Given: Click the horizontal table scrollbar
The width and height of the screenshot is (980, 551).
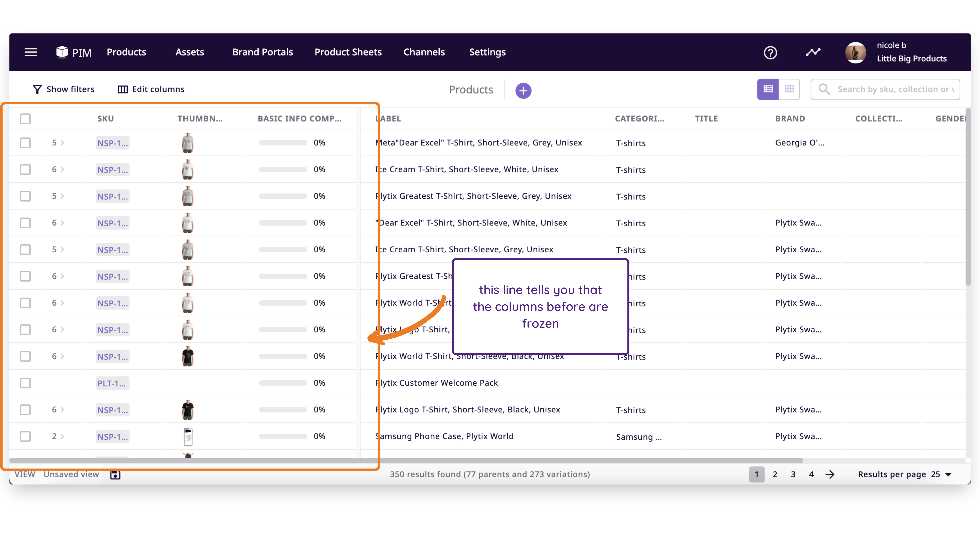Looking at the screenshot, I should [x=406, y=460].
